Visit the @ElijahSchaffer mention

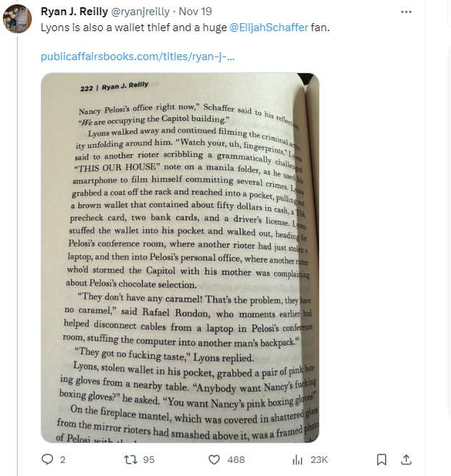pos(269,28)
